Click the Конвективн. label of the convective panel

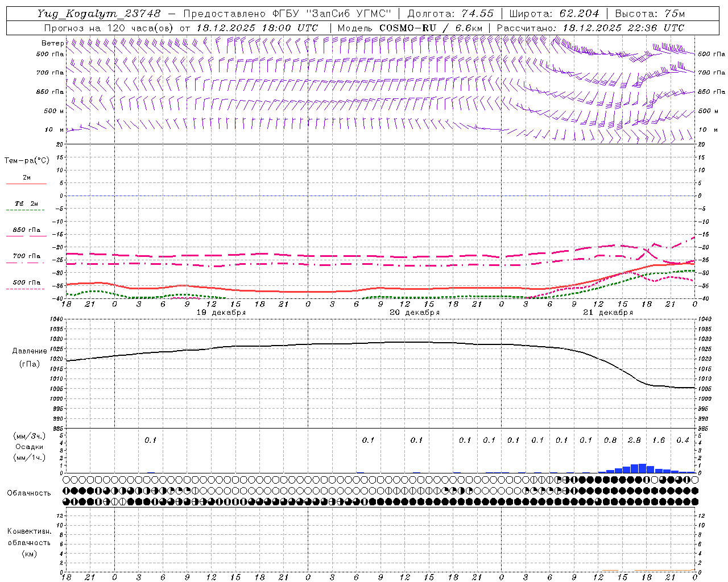30,531
